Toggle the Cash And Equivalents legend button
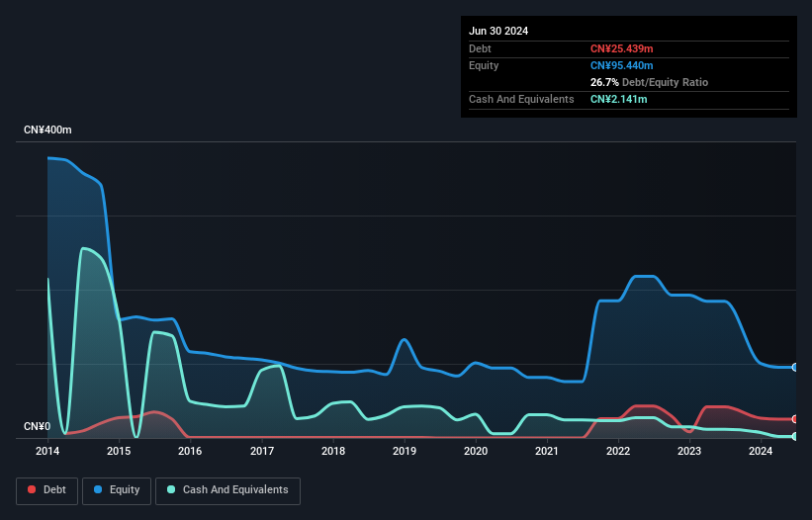 tap(227, 490)
